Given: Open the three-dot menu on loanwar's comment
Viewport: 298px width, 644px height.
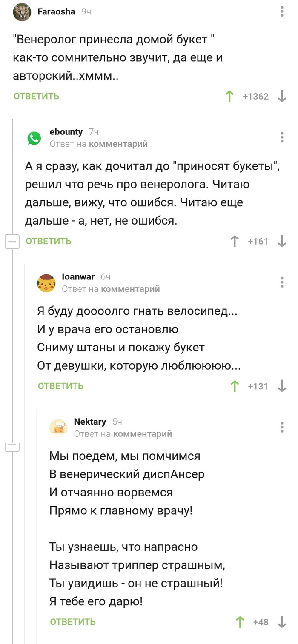Looking at the screenshot, I should click(281, 281).
